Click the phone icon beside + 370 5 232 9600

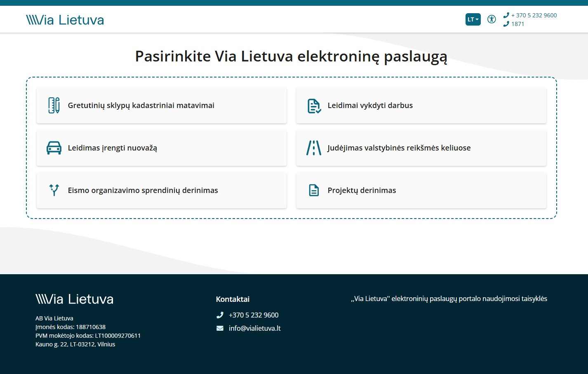[506, 15]
